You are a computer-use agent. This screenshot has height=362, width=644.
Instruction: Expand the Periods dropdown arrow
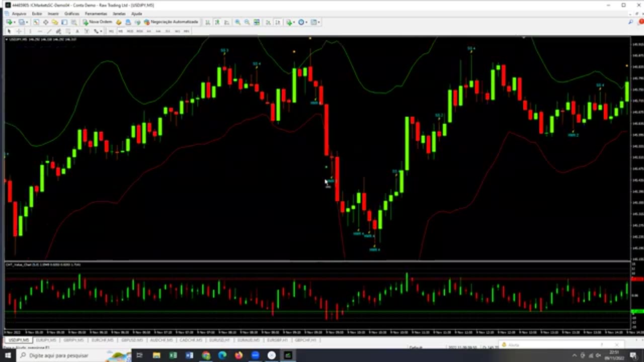pos(306,22)
